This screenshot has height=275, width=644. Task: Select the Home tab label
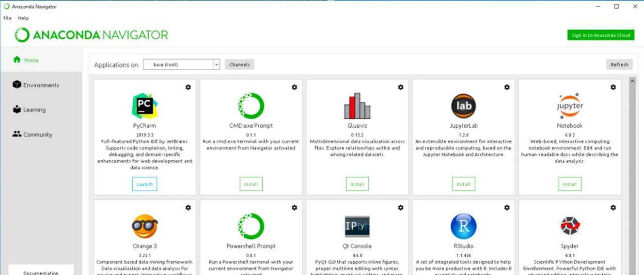pyautogui.click(x=31, y=61)
